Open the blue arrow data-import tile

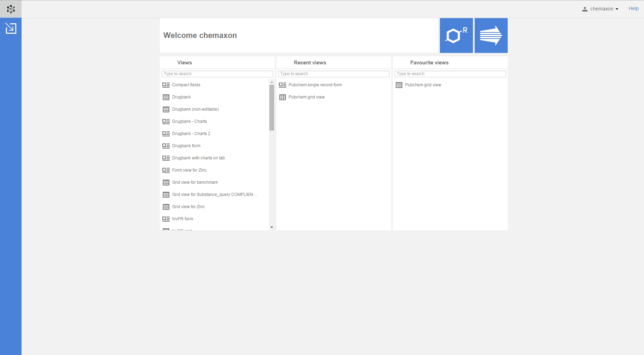click(491, 35)
